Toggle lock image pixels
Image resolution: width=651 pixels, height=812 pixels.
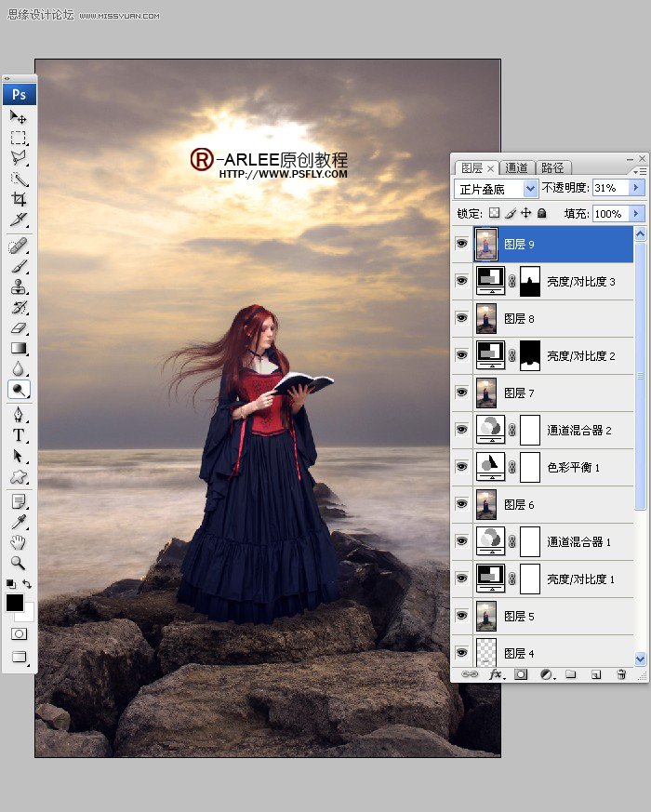pos(511,213)
